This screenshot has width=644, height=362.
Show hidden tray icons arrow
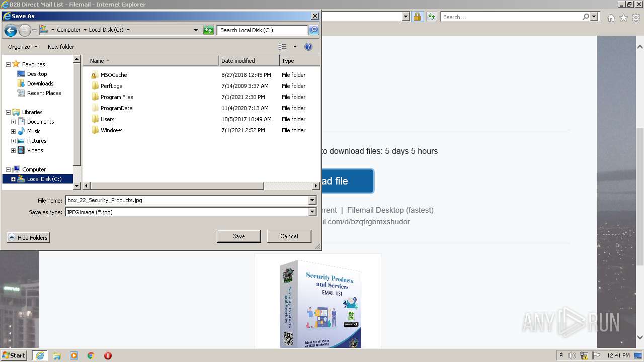pyautogui.click(x=561, y=355)
